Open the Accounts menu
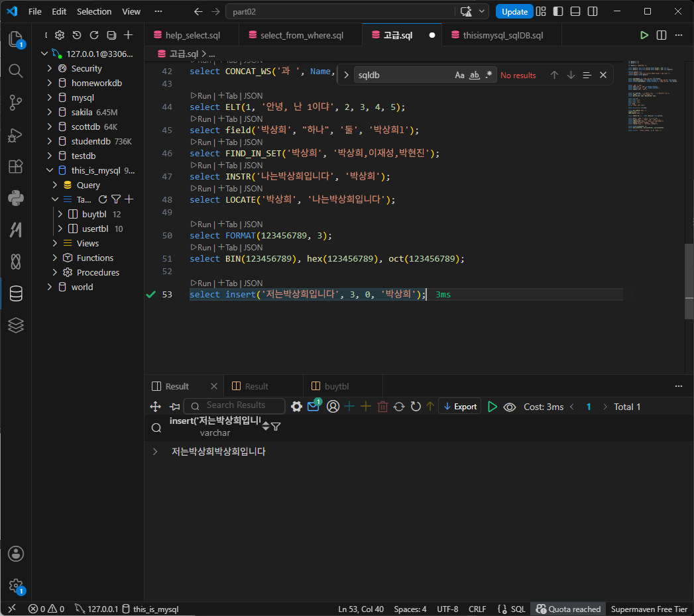Screen dimensions: 694x616 click(x=16, y=554)
